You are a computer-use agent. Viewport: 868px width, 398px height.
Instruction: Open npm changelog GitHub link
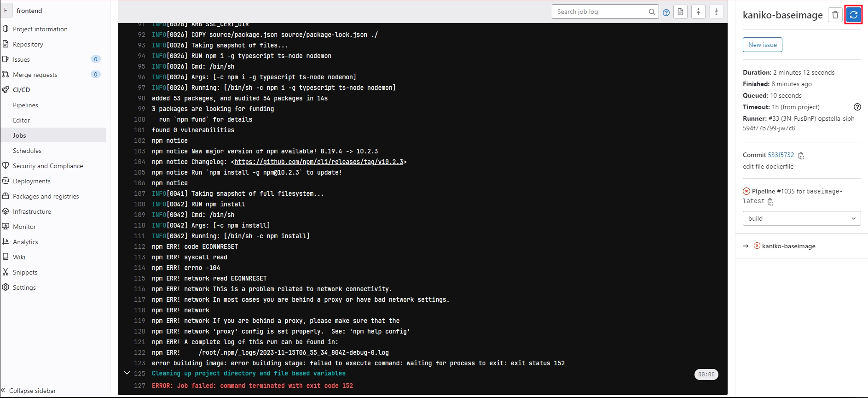click(318, 162)
